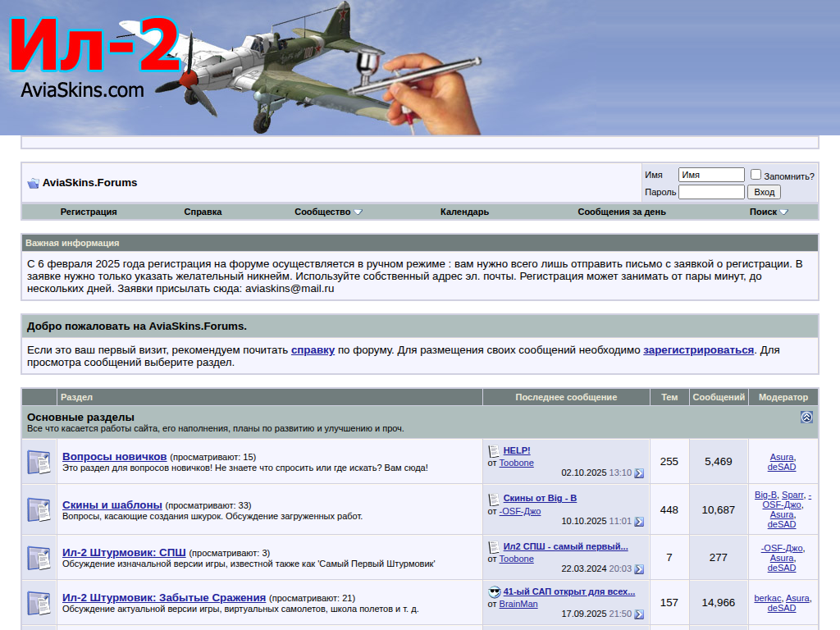This screenshot has width=840, height=630.
Task: Click the forum status icon beside Вопросы новичков
Action: (x=39, y=461)
